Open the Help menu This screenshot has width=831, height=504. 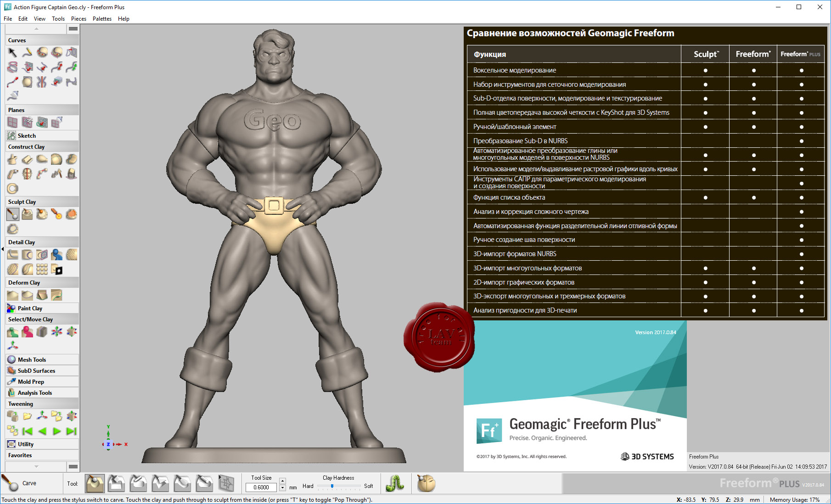(x=124, y=19)
